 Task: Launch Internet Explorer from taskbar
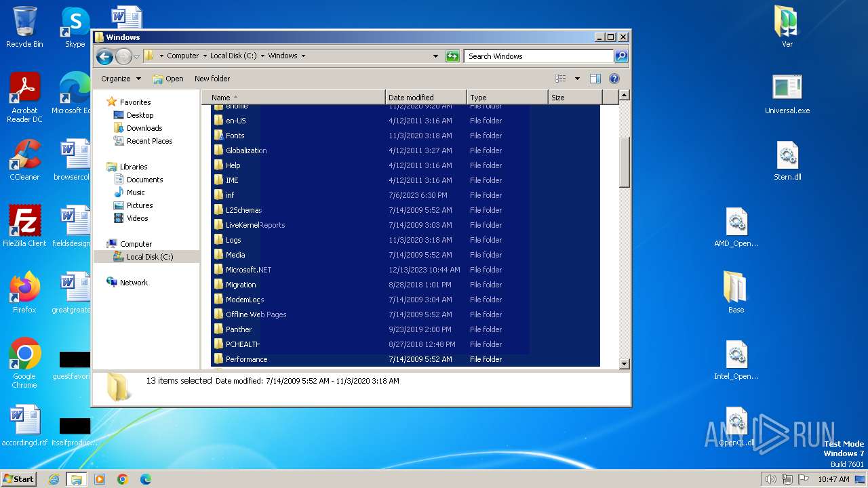(x=54, y=479)
